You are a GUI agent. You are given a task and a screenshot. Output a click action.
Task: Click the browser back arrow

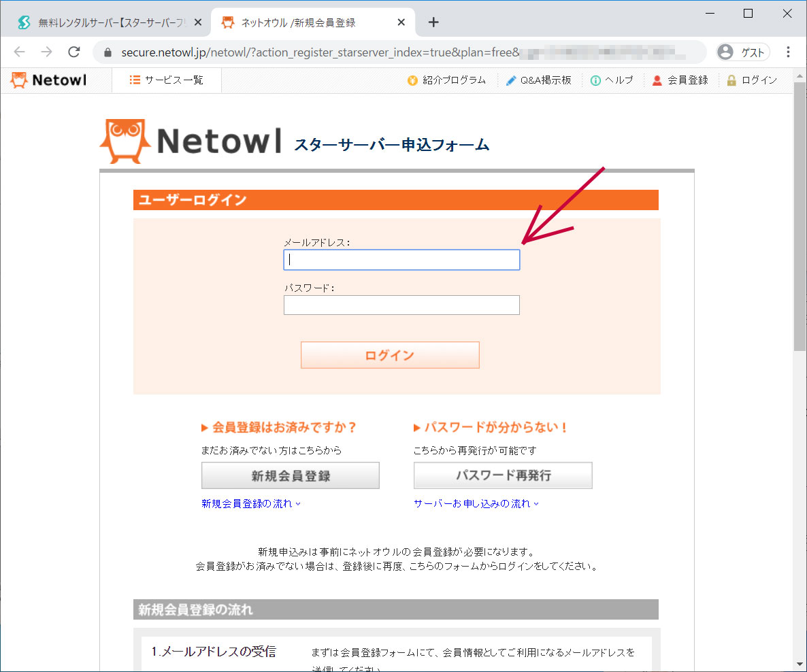click(20, 52)
